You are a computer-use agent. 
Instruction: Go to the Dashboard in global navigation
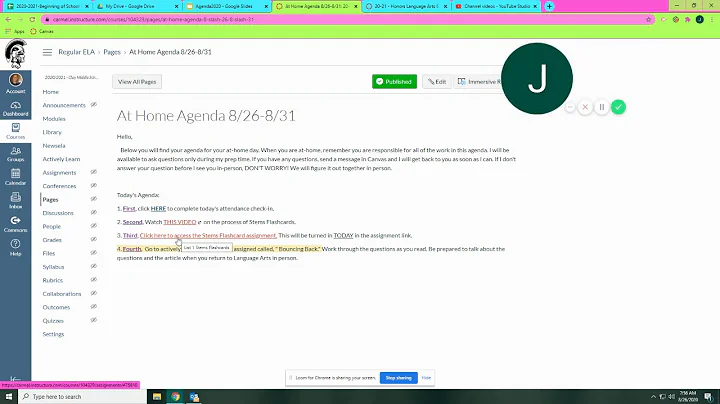click(16, 109)
